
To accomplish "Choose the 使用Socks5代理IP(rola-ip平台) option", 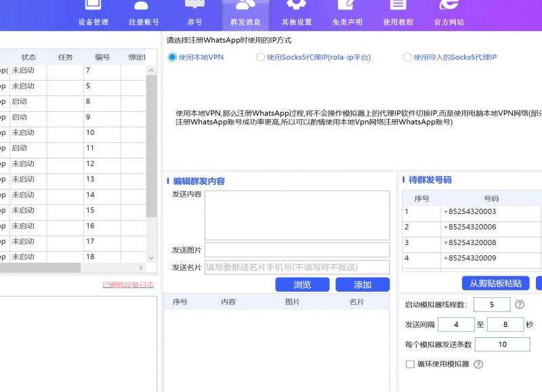I will [x=261, y=58].
